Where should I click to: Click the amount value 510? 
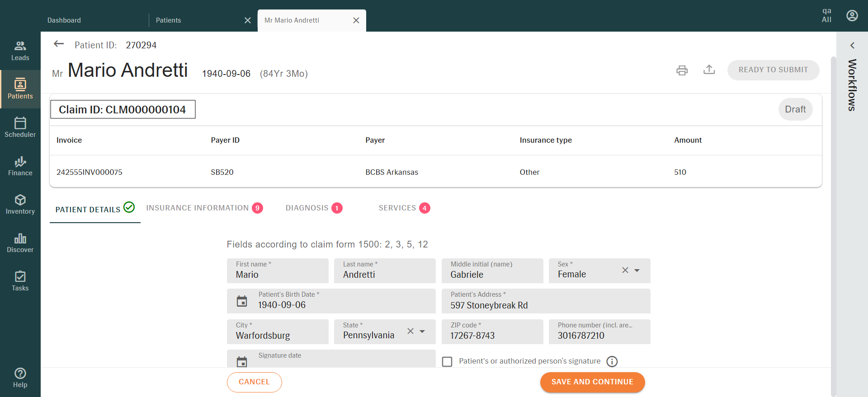tap(680, 172)
